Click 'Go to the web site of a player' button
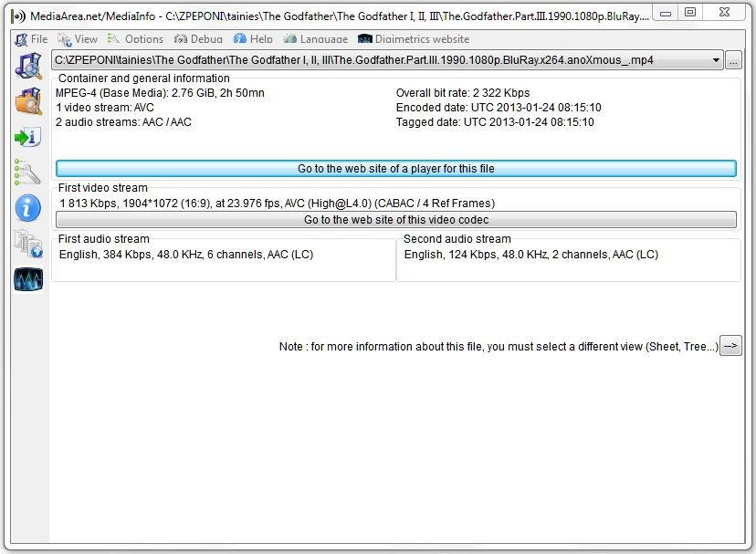Image resolution: width=756 pixels, height=554 pixels. tap(395, 169)
